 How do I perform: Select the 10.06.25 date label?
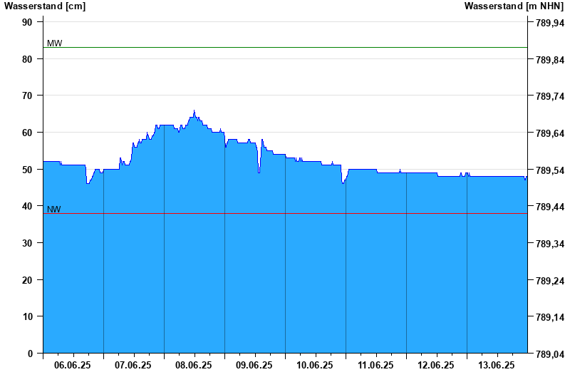click(x=315, y=366)
